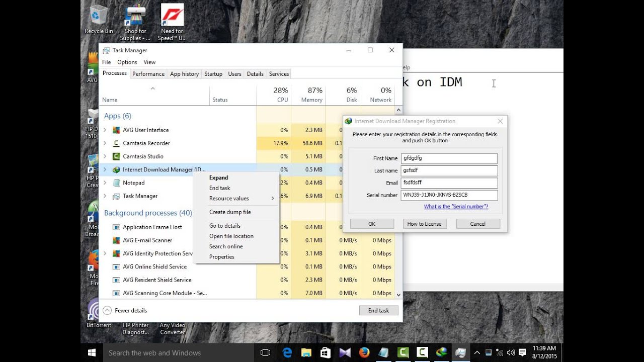Open Action Center notifications icon
This screenshot has height=362, width=644.
click(x=522, y=353)
